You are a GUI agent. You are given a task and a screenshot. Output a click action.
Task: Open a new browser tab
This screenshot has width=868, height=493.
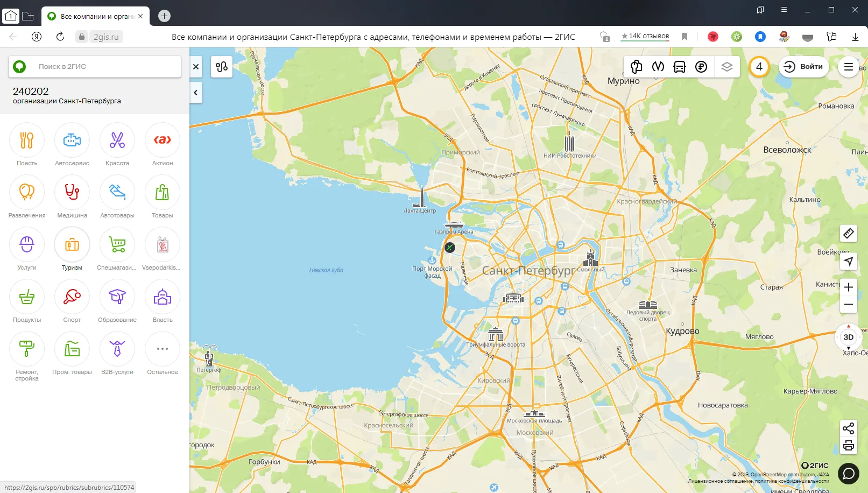pos(165,16)
